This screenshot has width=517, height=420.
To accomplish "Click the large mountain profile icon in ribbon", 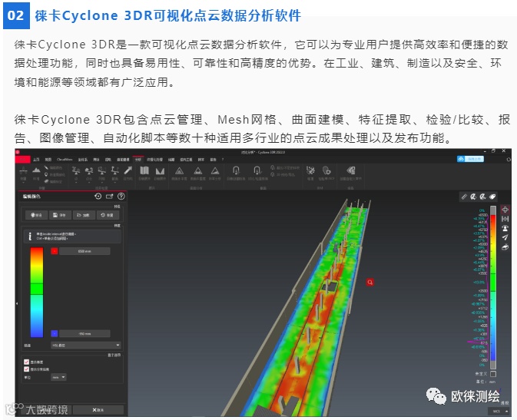I will (x=36, y=170).
